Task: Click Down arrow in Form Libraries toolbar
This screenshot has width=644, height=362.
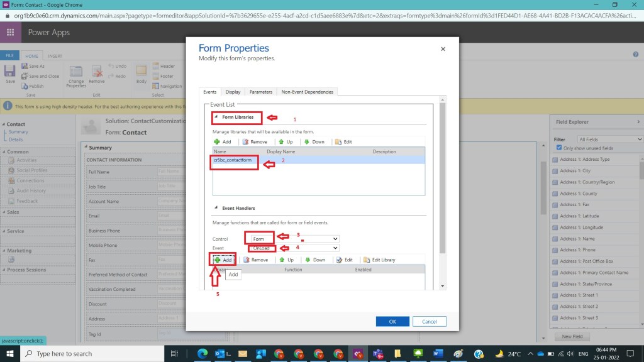Action: point(307,142)
